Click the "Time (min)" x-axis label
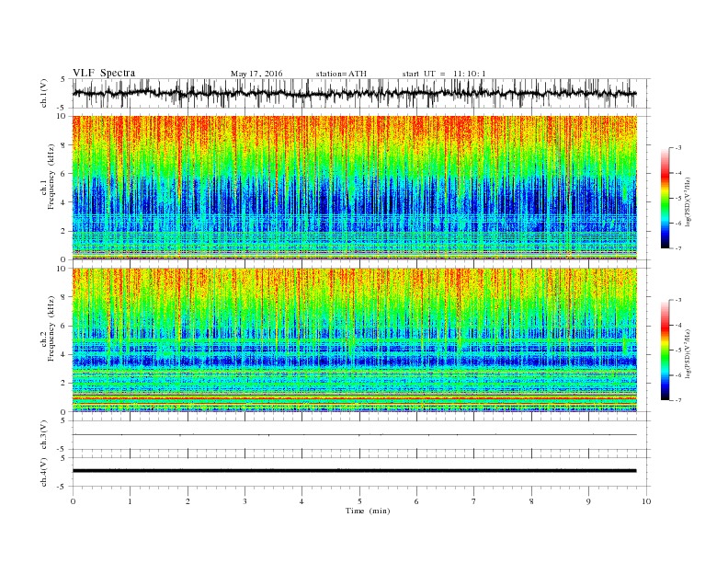Image resolution: width=728 pixels, height=563 pixels. tap(368, 511)
